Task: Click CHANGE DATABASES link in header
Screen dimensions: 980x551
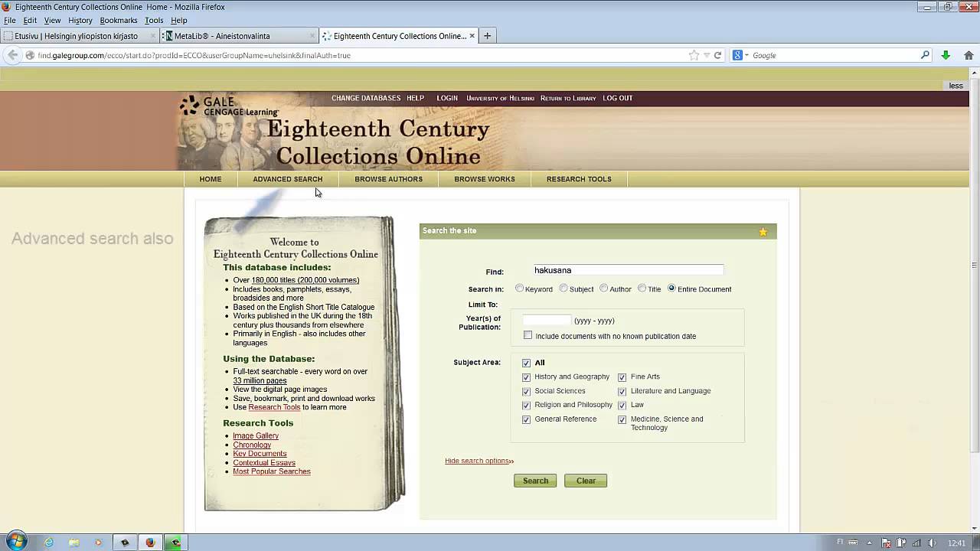Action: 366,98
